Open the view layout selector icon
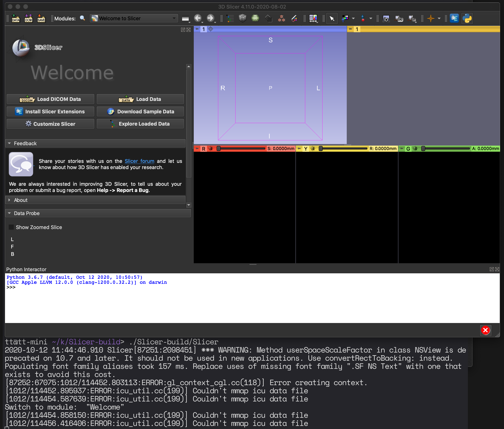 pyautogui.click(x=313, y=18)
